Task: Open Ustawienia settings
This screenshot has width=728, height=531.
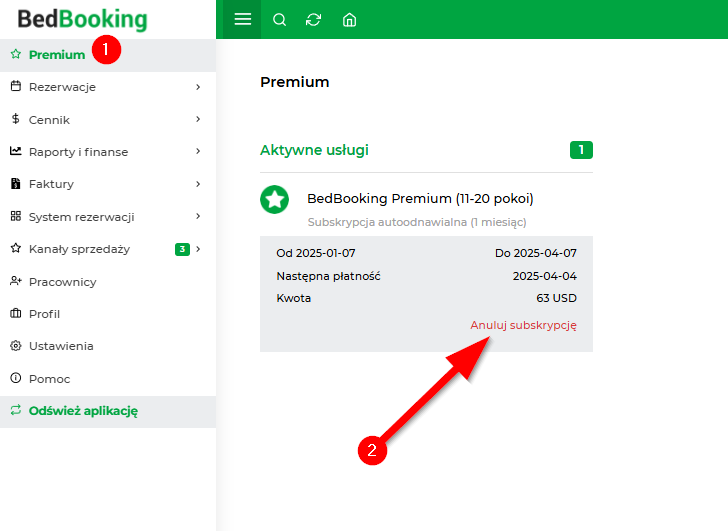Action: click(x=108, y=346)
